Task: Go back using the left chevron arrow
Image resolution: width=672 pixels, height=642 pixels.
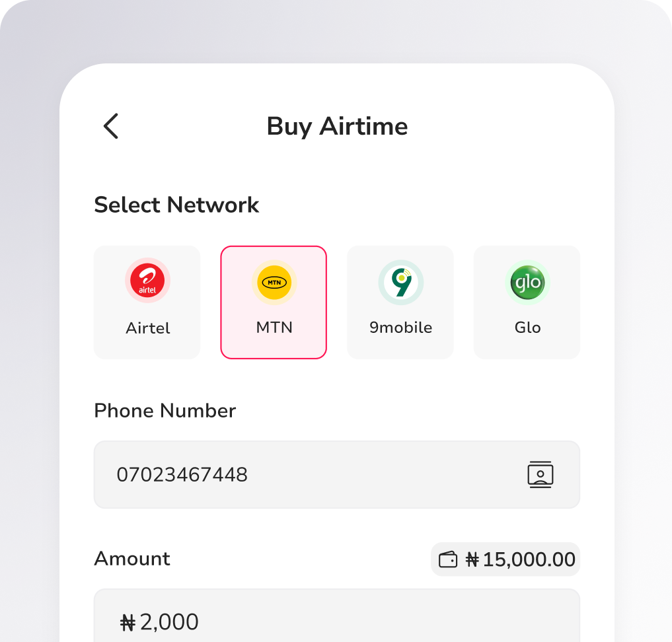Action: (111, 126)
